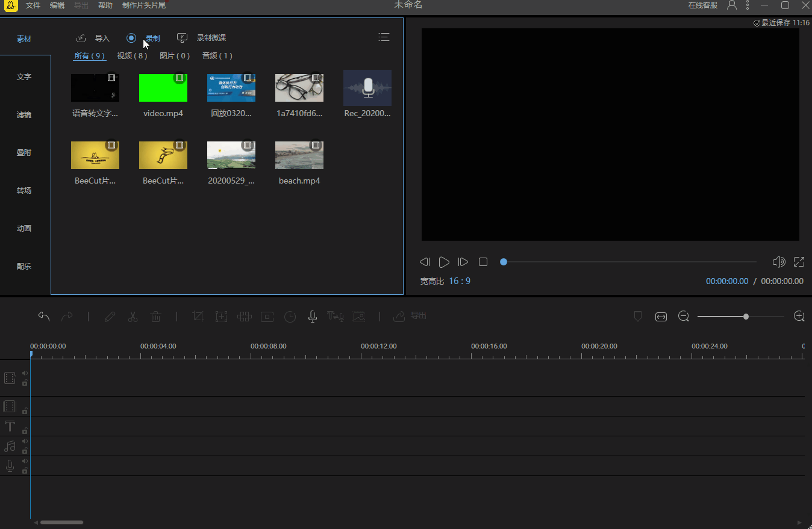Image resolution: width=812 pixels, height=529 pixels.
Task: Select the beach.mp4 thumbnail
Action: [x=299, y=155]
